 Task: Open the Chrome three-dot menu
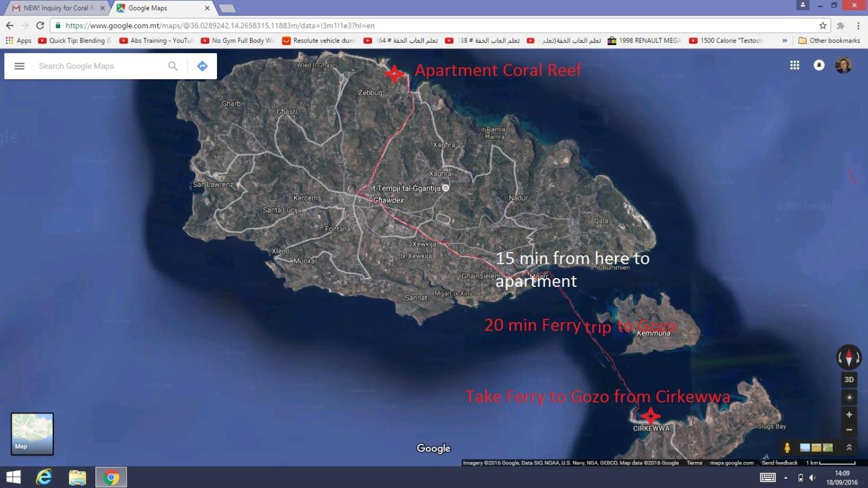pyautogui.click(x=858, y=25)
